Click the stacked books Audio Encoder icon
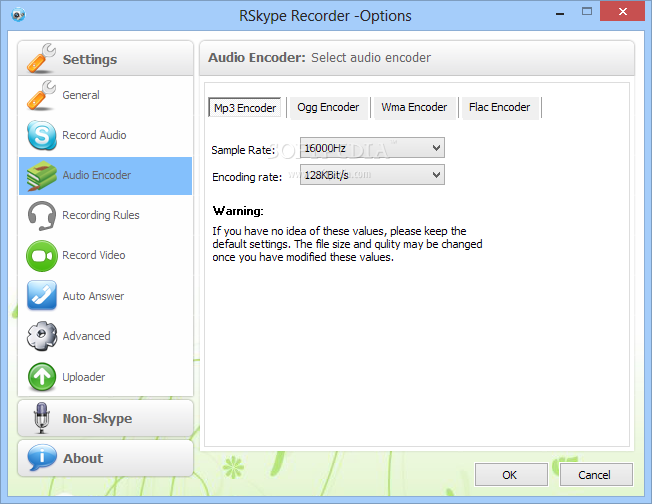This screenshot has width=652, height=504. point(42,175)
